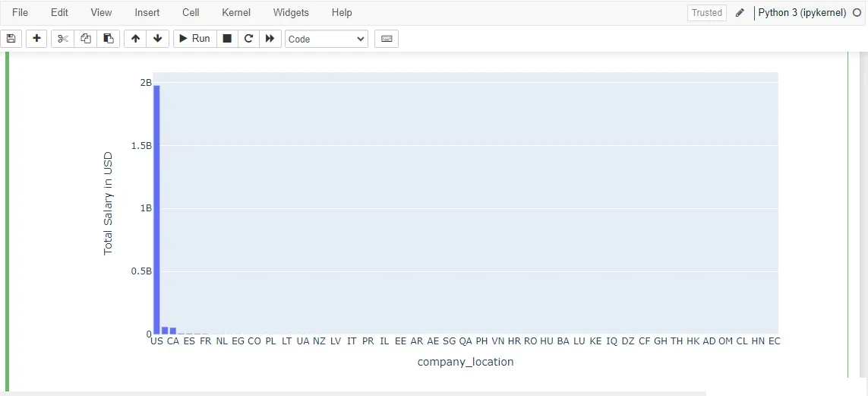Click the EG x-axis label
This screenshot has width=868, height=396.
pos(238,341)
